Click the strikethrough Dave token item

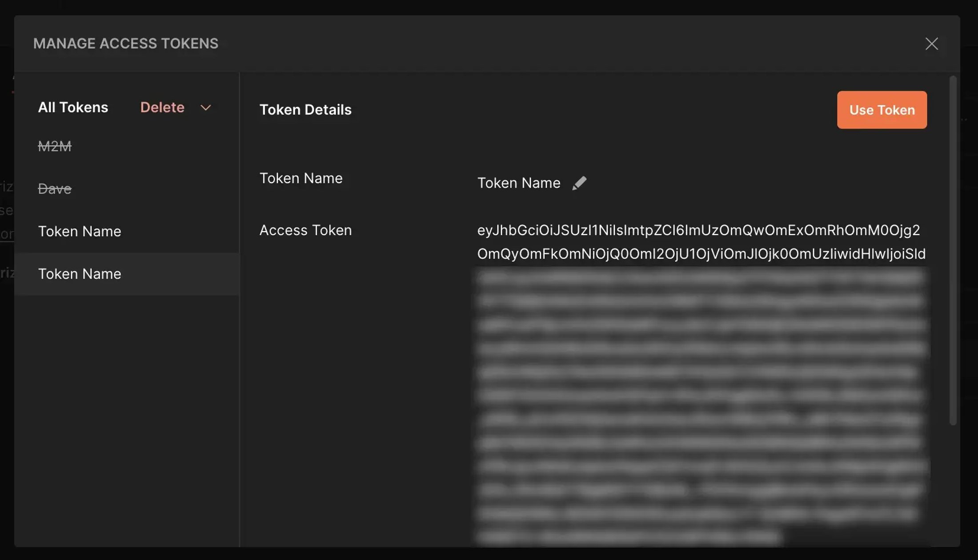point(54,189)
